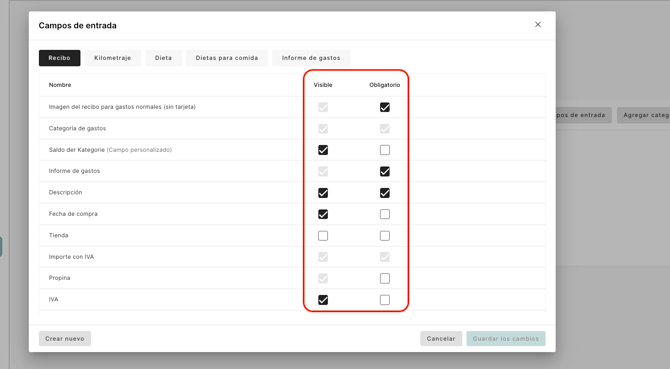Click the Visible column header

tap(323, 85)
